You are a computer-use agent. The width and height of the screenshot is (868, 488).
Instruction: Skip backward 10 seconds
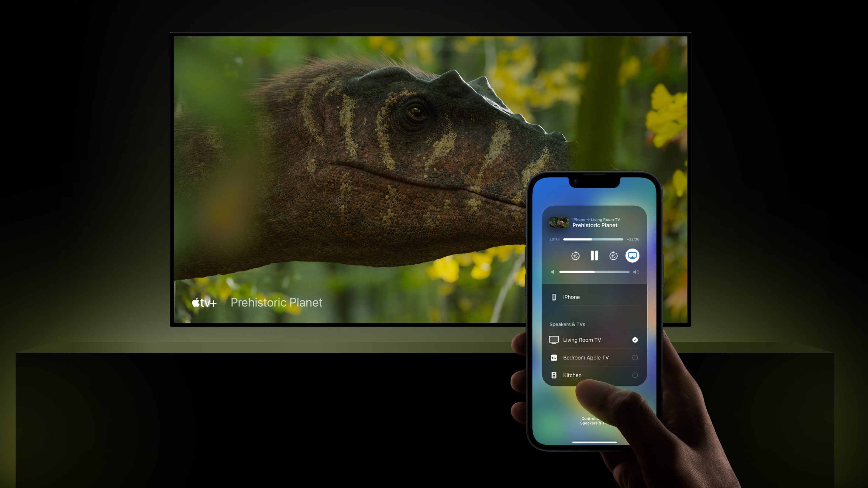(575, 255)
